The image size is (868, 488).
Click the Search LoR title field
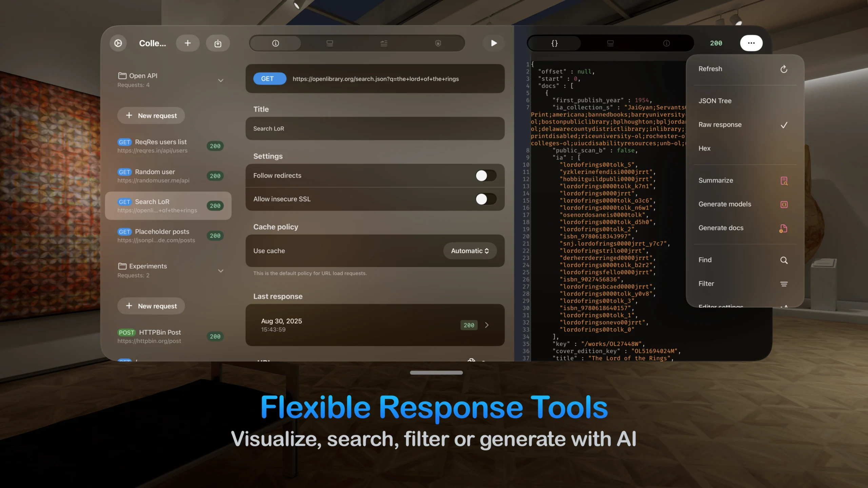pos(375,128)
